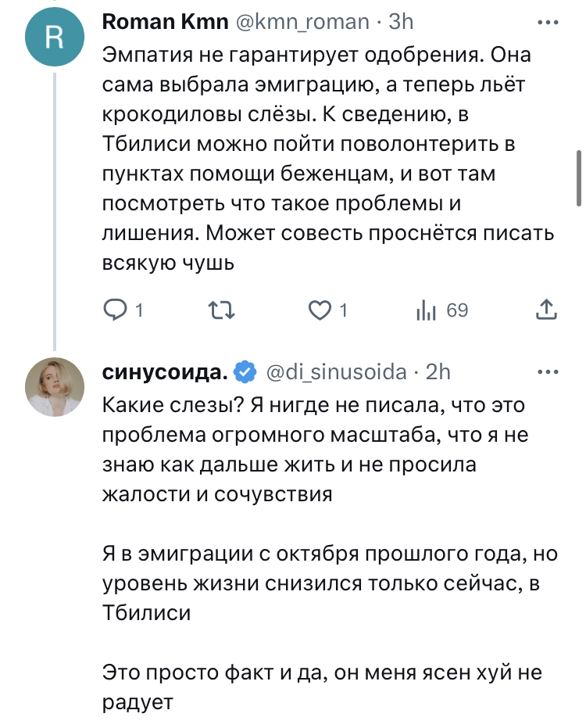Image resolution: width=586 pixels, height=728 pixels.
Task: Open the 3h timestamp on Roman's tweet
Action: 401,21
